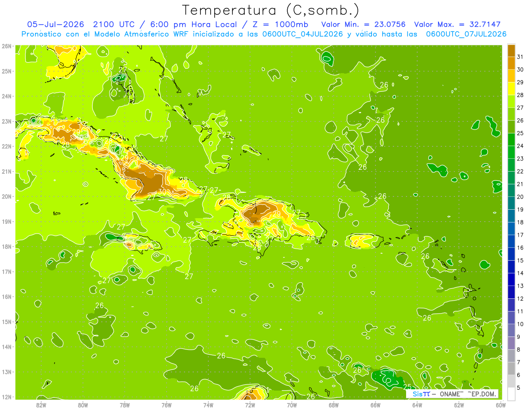Click the title Temperatura (C,somb.)
The image size is (532, 411).
[x=271, y=10]
